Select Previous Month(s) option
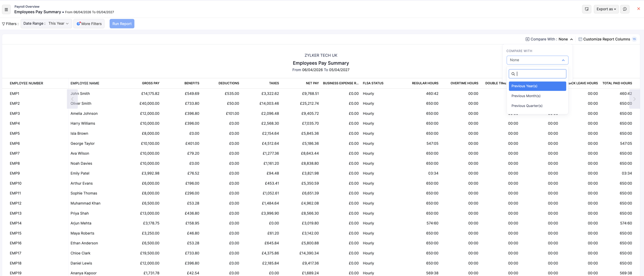 537,96
